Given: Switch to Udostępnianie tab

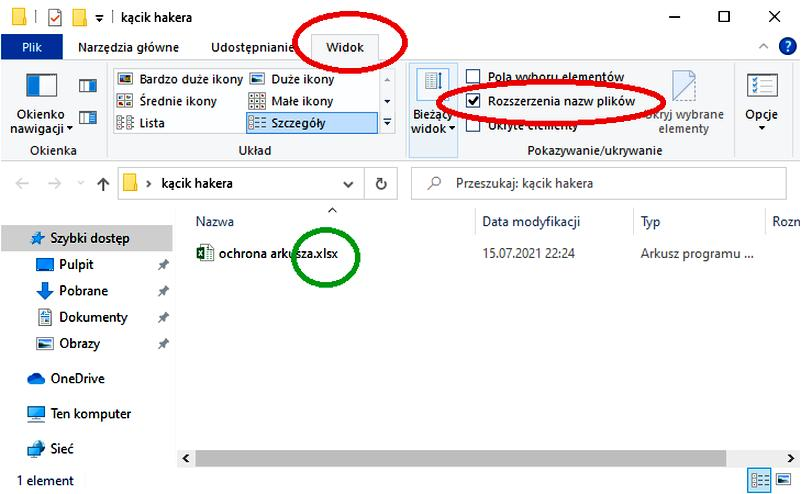Looking at the screenshot, I should pos(252,47).
